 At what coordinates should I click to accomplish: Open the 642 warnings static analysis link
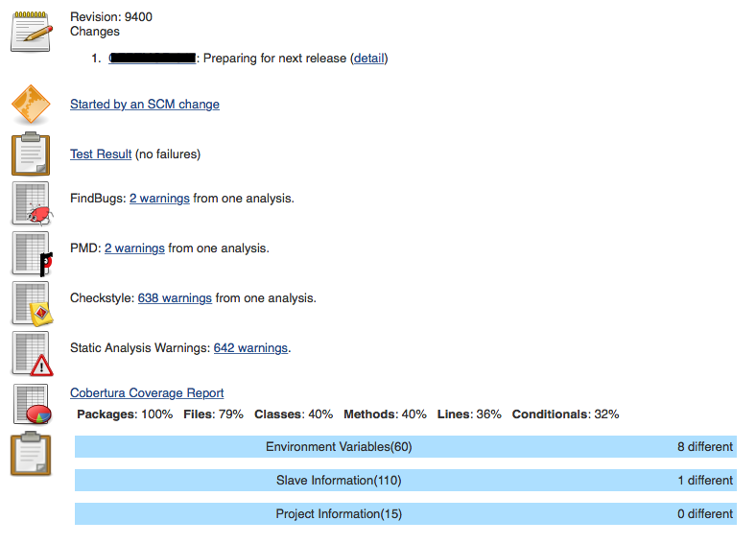[250, 348]
